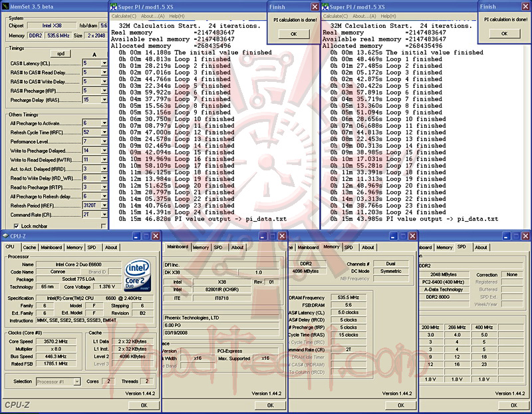Expand the Refresh Period (tREF) dropdown
This screenshot has width=532, height=414.
104,206
